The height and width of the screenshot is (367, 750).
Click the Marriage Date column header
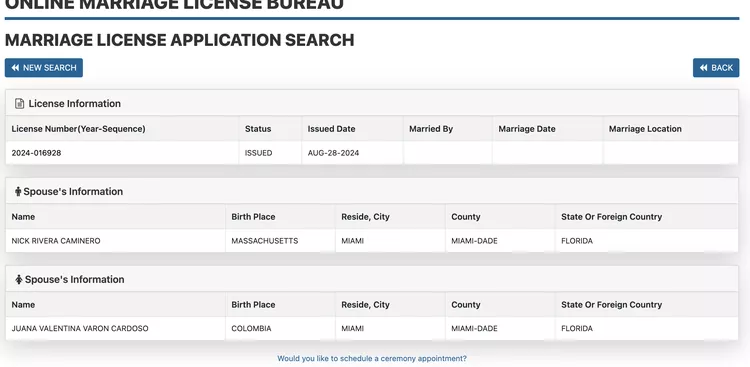[x=527, y=129]
